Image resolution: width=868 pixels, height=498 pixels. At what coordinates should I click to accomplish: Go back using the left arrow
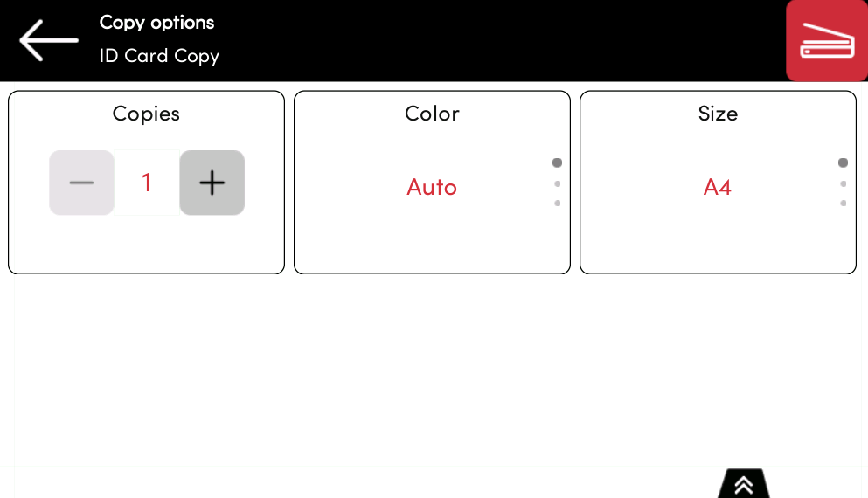pyautogui.click(x=49, y=40)
